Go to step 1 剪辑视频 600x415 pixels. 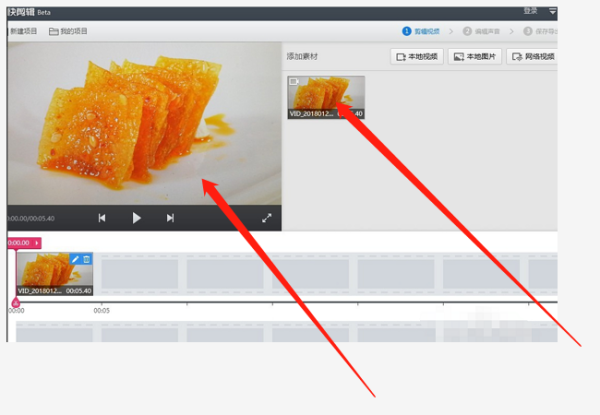pyautogui.click(x=421, y=31)
